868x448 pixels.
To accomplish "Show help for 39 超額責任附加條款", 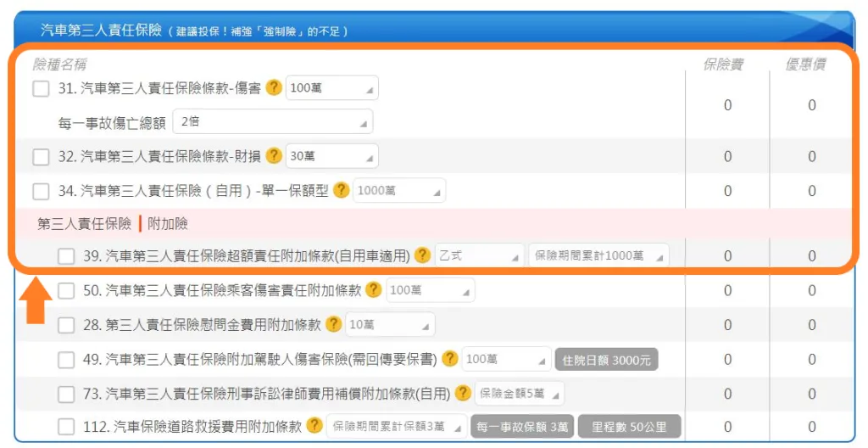I will tap(422, 255).
